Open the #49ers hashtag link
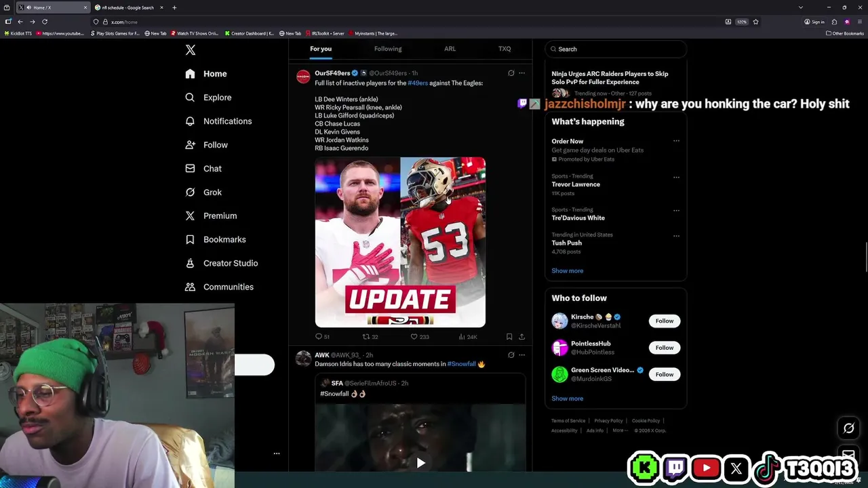 tap(418, 83)
